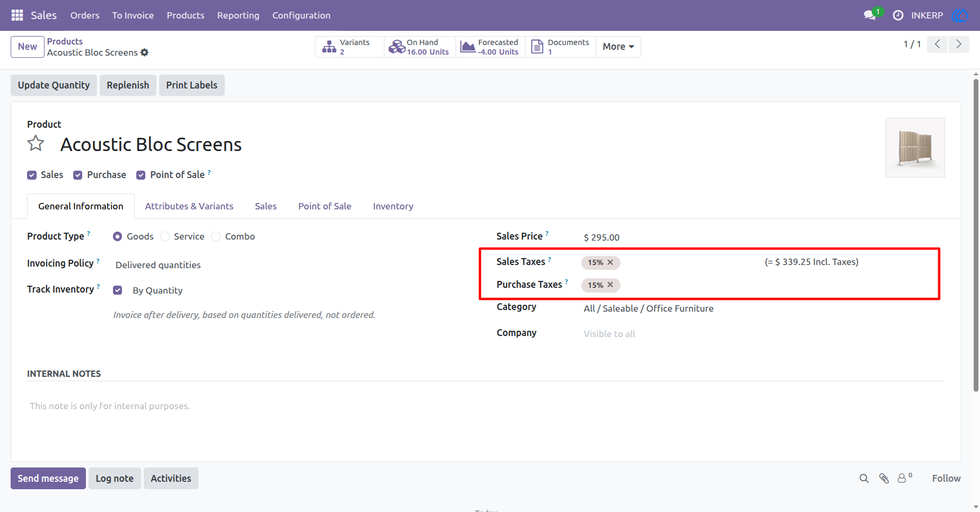Screen dimensions: 980x512
Task: Open the activities clock icon
Action: pyautogui.click(x=898, y=15)
